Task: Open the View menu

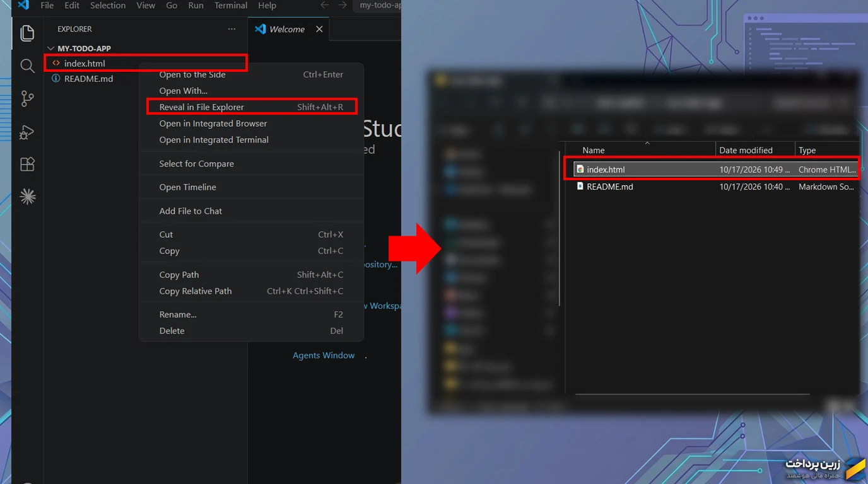Action: pyautogui.click(x=146, y=5)
